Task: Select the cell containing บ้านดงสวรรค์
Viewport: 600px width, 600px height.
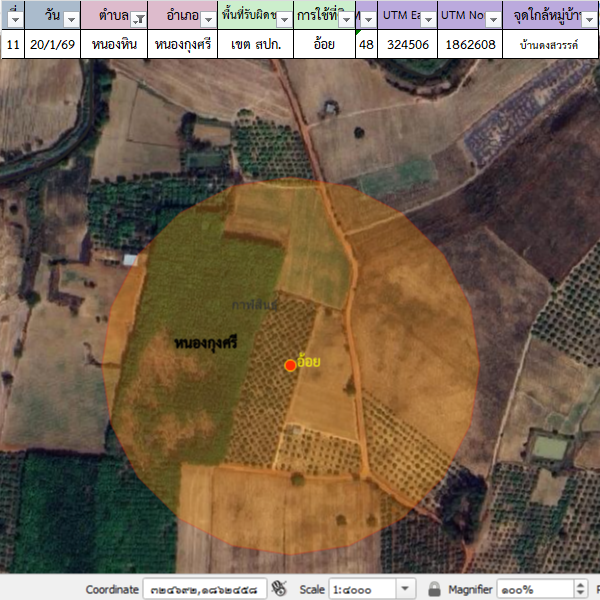Action: point(549,45)
